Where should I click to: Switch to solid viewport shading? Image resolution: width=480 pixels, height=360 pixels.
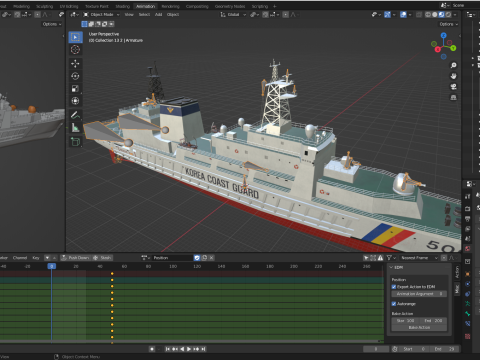tap(435, 15)
